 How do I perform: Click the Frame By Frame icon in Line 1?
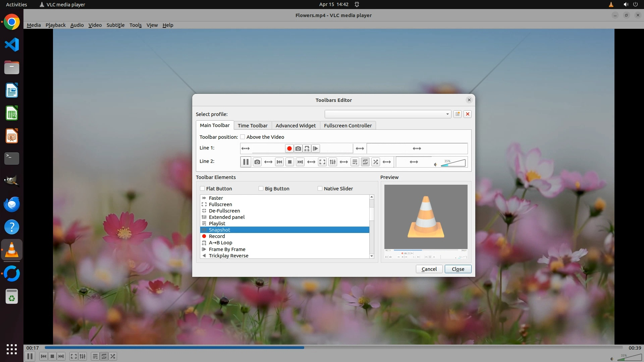click(x=316, y=148)
